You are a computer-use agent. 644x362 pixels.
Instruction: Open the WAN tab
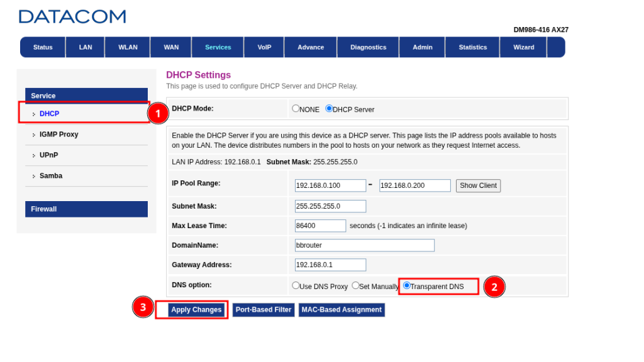[171, 47]
